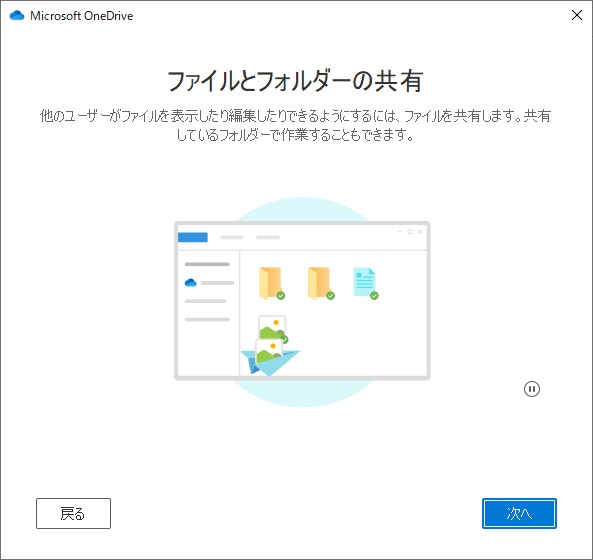Click the file sharing illustration
This screenshot has height=560, width=593.
[302, 301]
